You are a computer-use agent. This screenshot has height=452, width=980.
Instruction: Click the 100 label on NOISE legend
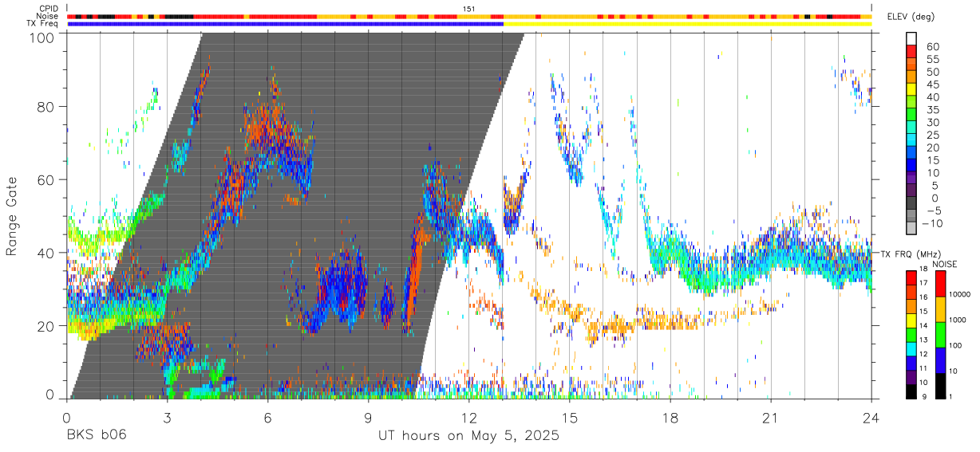(x=957, y=345)
